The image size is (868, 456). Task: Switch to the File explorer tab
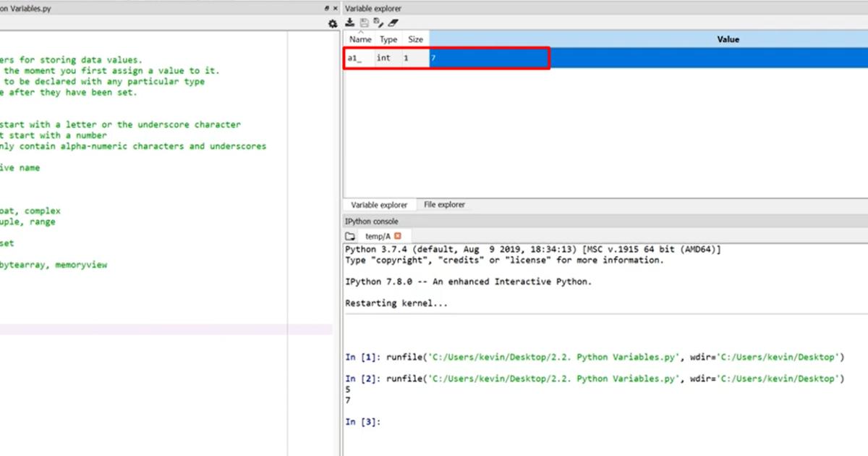[443, 204]
